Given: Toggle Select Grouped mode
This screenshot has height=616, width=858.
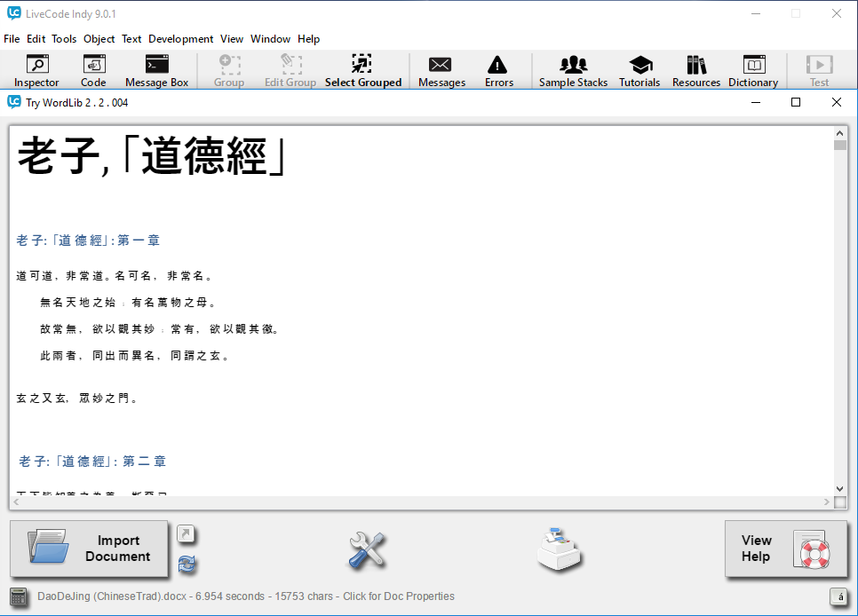Looking at the screenshot, I should point(362,71).
